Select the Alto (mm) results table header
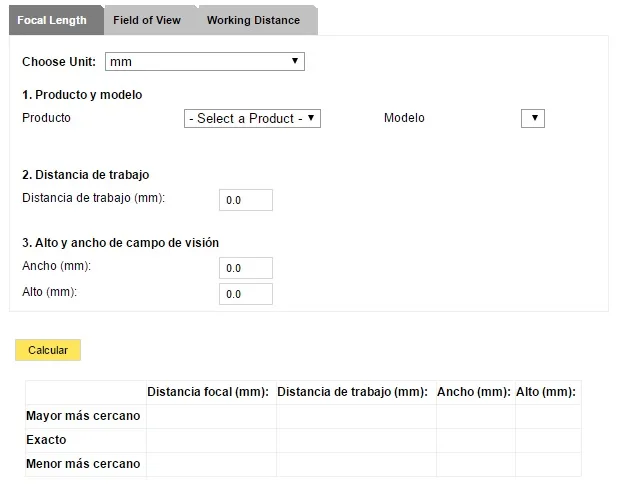Viewport: 619px width, 485px height. tap(546, 392)
